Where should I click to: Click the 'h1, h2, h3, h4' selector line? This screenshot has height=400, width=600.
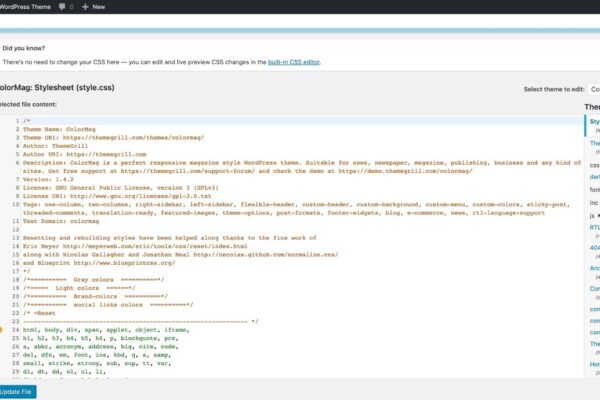pyautogui.click(x=101, y=338)
